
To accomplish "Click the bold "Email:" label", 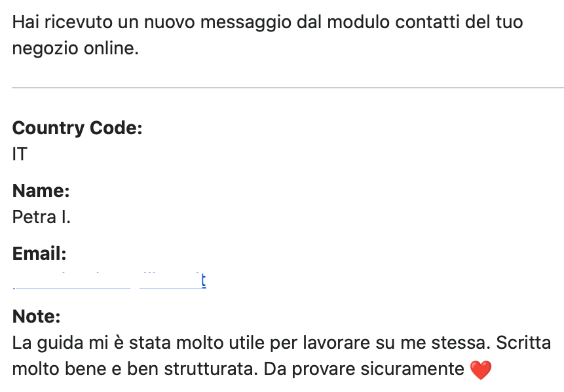I will 39,253.
